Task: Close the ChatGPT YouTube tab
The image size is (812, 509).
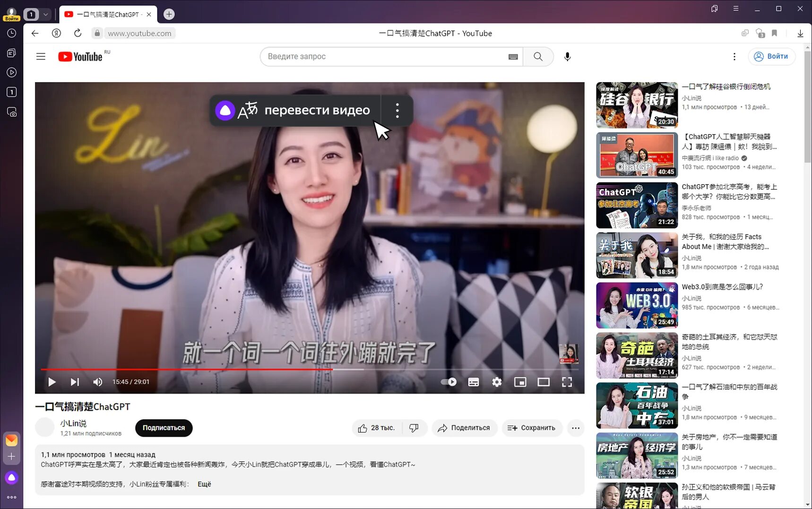Action: (x=149, y=14)
